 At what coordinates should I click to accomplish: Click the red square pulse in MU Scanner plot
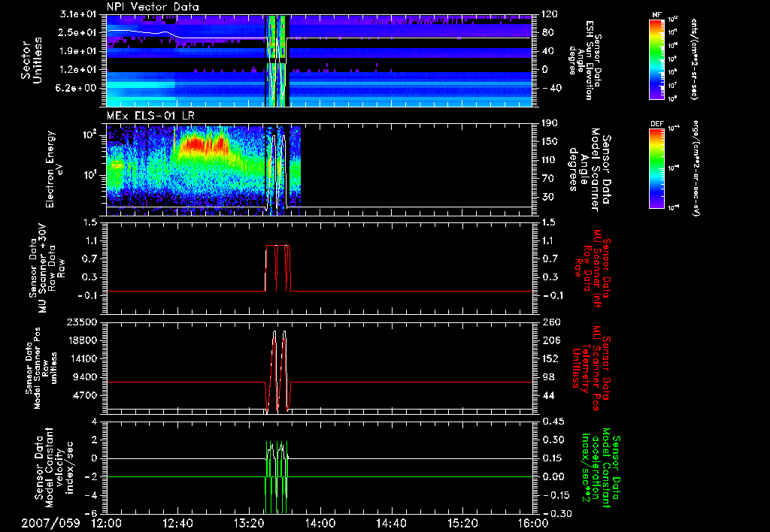278,268
